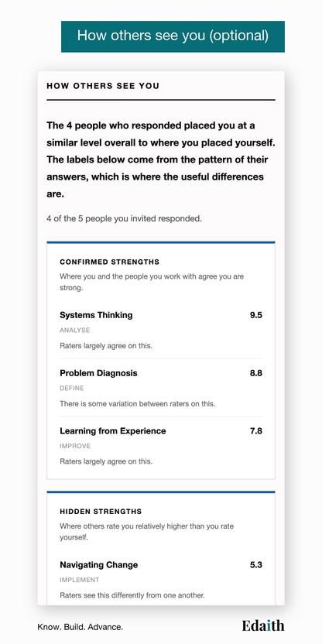Viewport: 322px width, 644px height.
Task: Open the Learning from Experience entry
Action: point(161,446)
